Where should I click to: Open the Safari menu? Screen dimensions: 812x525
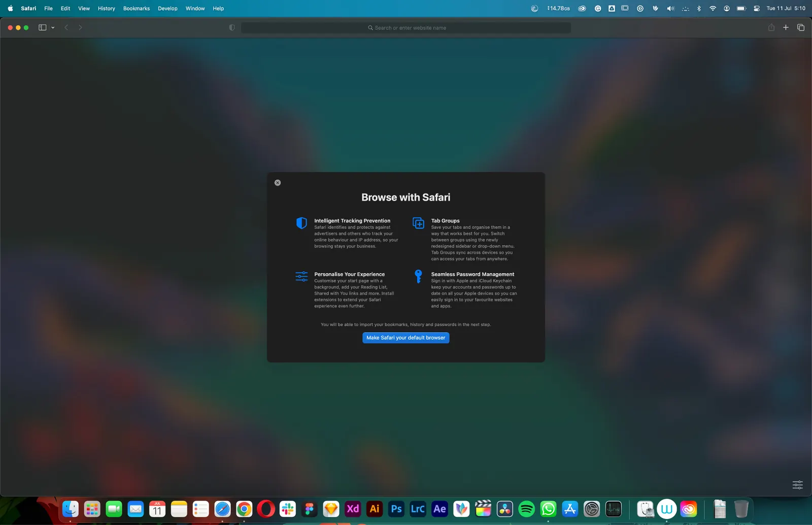click(x=28, y=8)
